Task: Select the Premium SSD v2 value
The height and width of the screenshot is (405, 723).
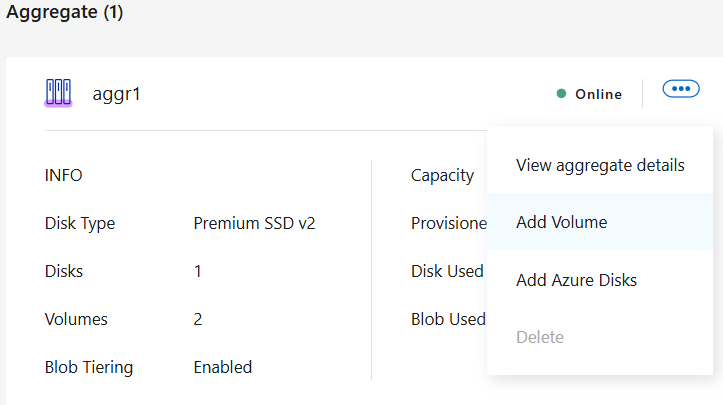Action: [254, 223]
